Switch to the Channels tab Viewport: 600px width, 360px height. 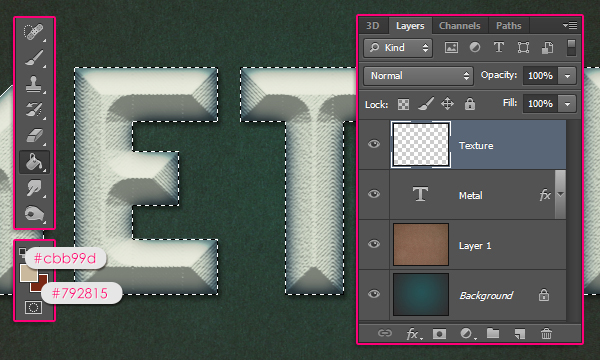[x=460, y=26]
